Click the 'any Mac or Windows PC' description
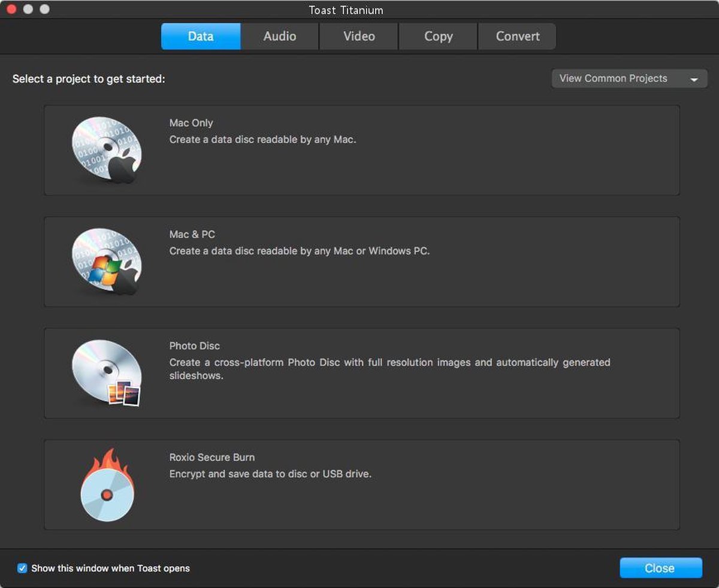Image resolution: width=719 pixels, height=588 pixels. pyautogui.click(x=300, y=251)
